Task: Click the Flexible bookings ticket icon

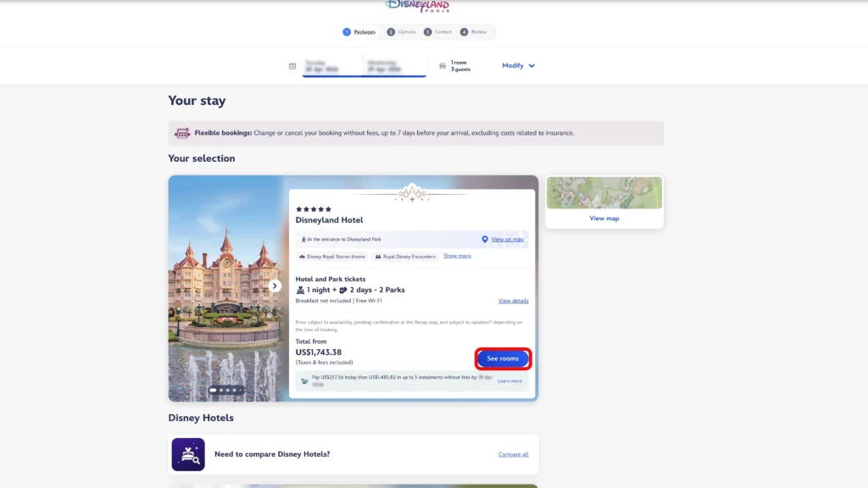Action: click(182, 133)
